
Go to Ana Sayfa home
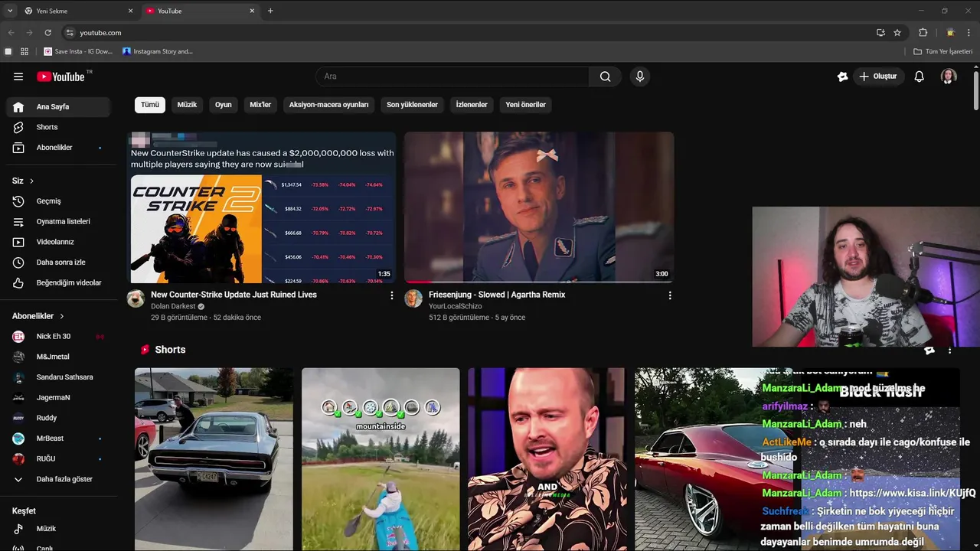[x=58, y=107]
